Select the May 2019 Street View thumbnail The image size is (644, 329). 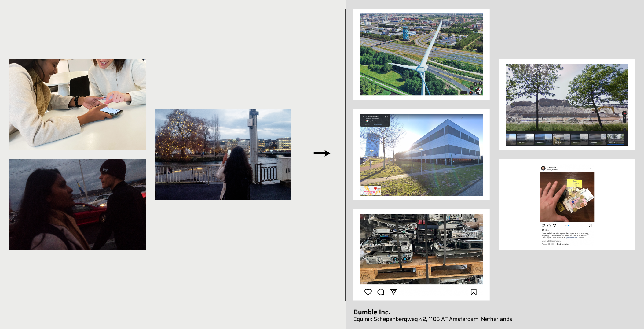pyautogui.click(x=525, y=139)
